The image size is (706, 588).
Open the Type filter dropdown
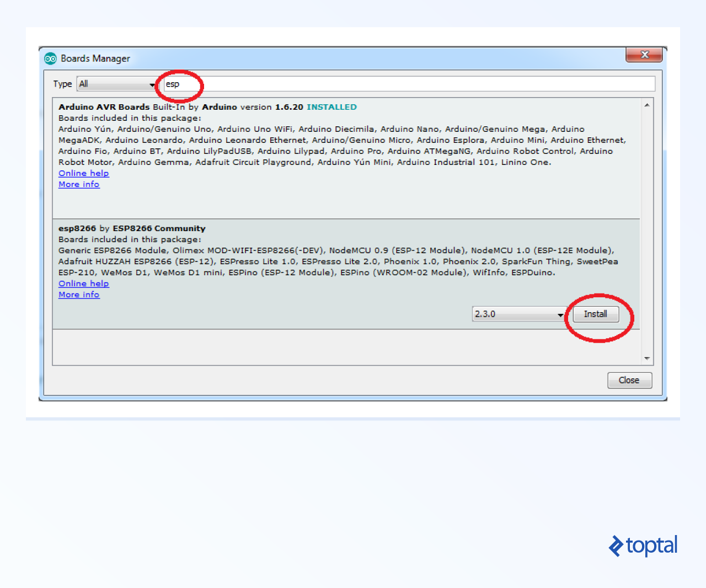(x=116, y=84)
